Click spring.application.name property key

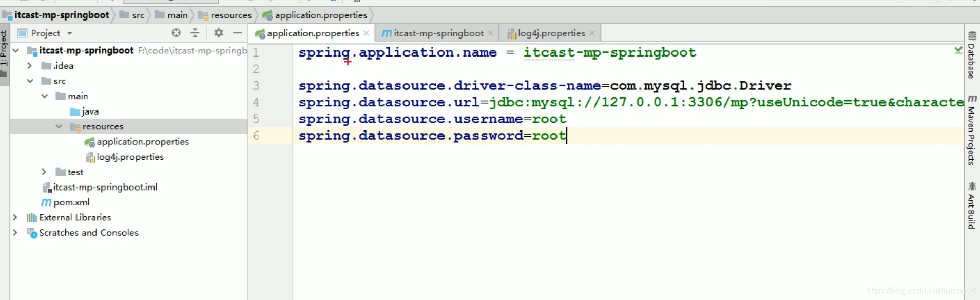(398, 52)
